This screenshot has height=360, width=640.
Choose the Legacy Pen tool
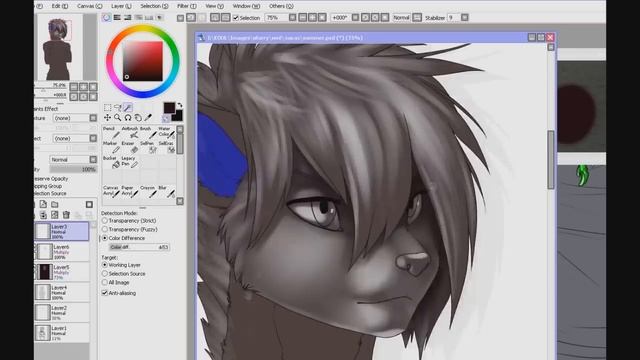pos(130,162)
